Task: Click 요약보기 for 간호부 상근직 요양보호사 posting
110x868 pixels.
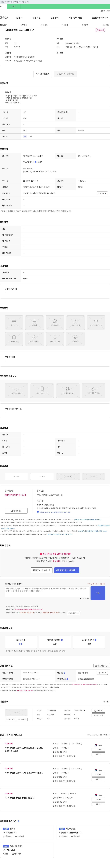Action: pyautogui.click(x=98, y=750)
